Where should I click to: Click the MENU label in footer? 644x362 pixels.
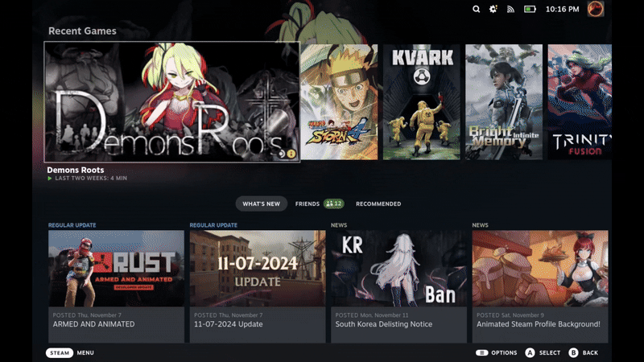pos(85,353)
